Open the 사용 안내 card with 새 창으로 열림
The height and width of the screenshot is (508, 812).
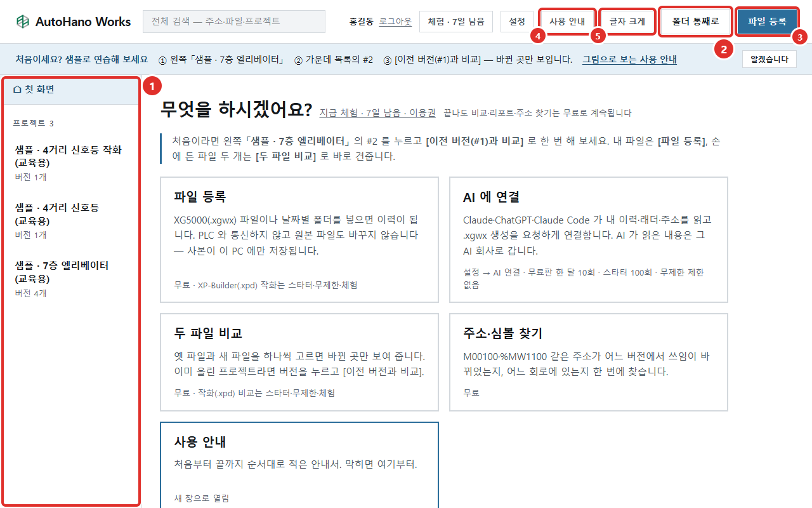click(299, 465)
